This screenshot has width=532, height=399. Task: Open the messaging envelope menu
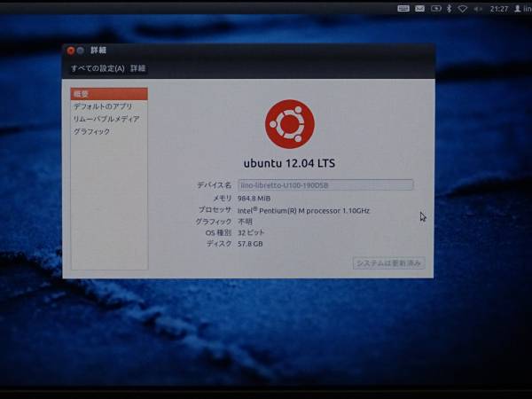[419, 9]
